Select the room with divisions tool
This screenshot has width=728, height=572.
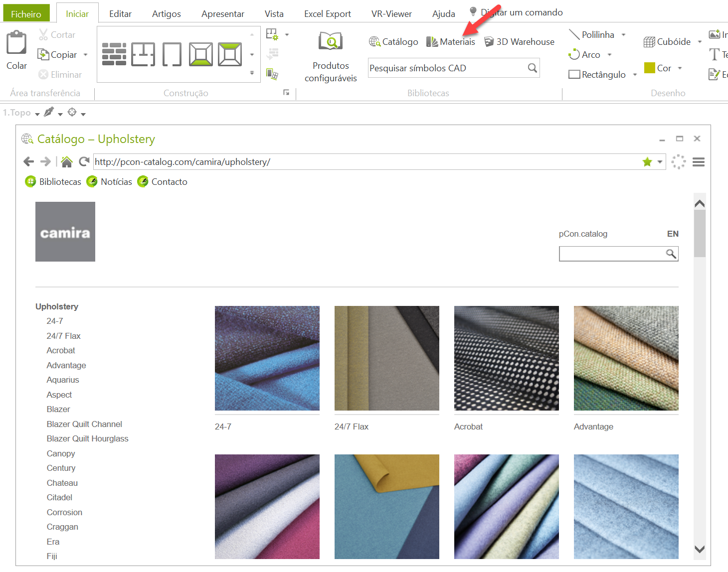pyautogui.click(x=143, y=54)
